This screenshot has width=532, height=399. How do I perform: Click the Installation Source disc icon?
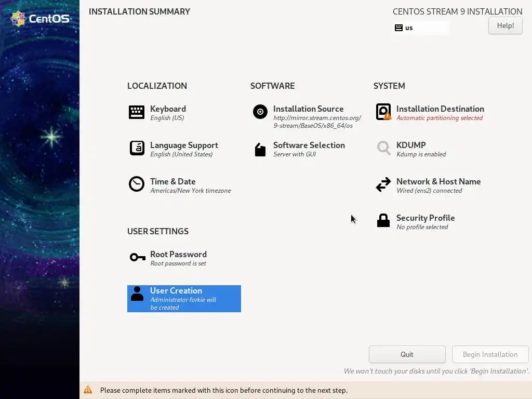[260, 112]
